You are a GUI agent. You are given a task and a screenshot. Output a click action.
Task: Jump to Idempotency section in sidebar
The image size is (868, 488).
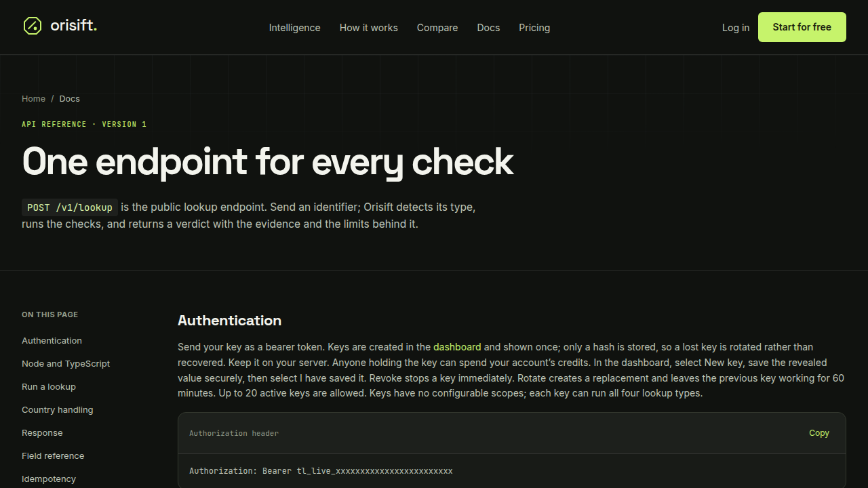(49, 479)
